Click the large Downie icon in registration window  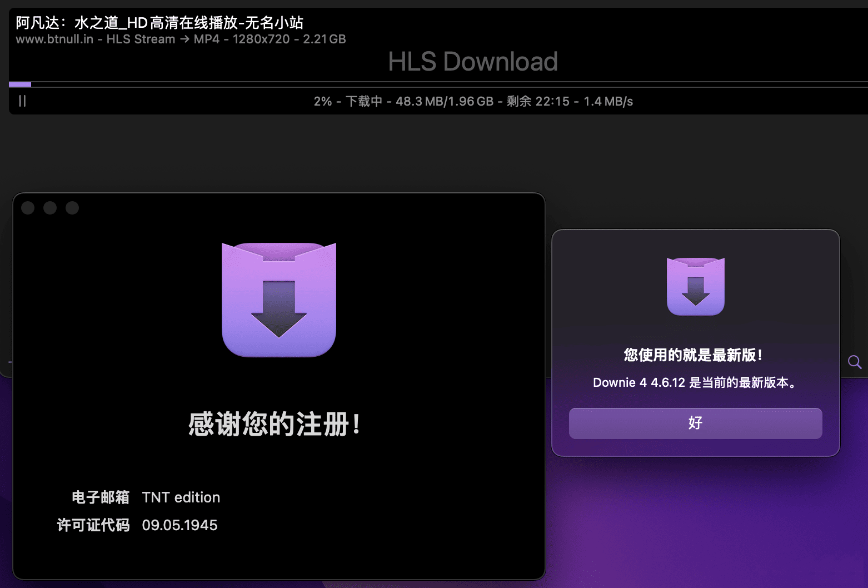pos(279,300)
